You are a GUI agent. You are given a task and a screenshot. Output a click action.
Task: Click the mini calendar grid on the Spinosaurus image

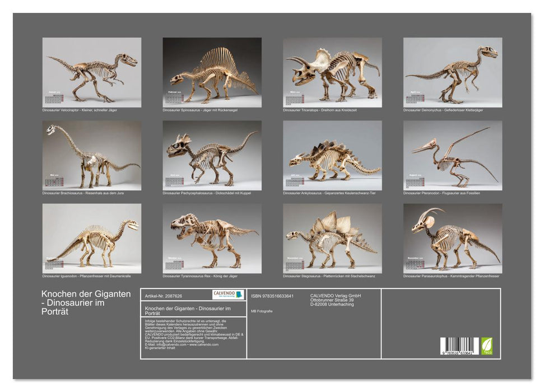pyautogui.click(x=175, y=98)
